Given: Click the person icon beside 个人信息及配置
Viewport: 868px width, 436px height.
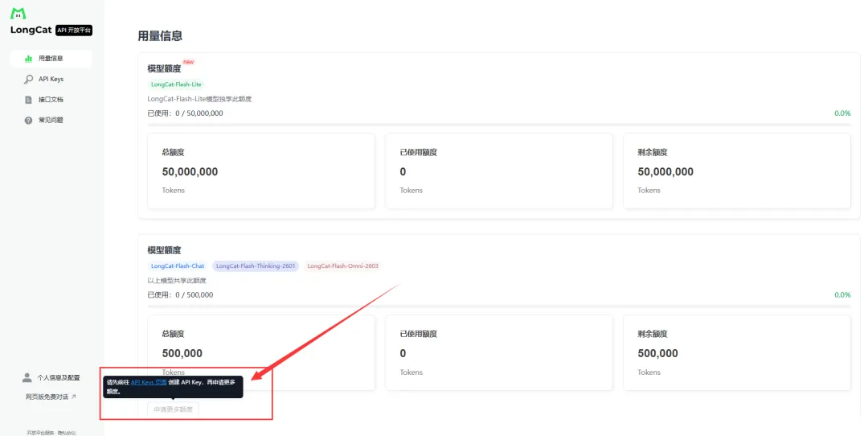Looking at the screenshot, I should click(27, 377).
